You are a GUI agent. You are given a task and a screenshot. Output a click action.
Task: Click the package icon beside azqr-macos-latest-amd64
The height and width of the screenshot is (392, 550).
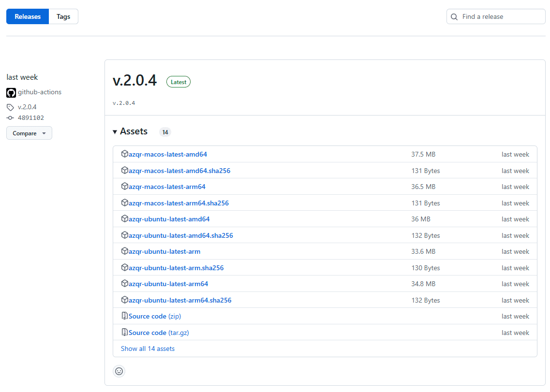click(125, 154)
